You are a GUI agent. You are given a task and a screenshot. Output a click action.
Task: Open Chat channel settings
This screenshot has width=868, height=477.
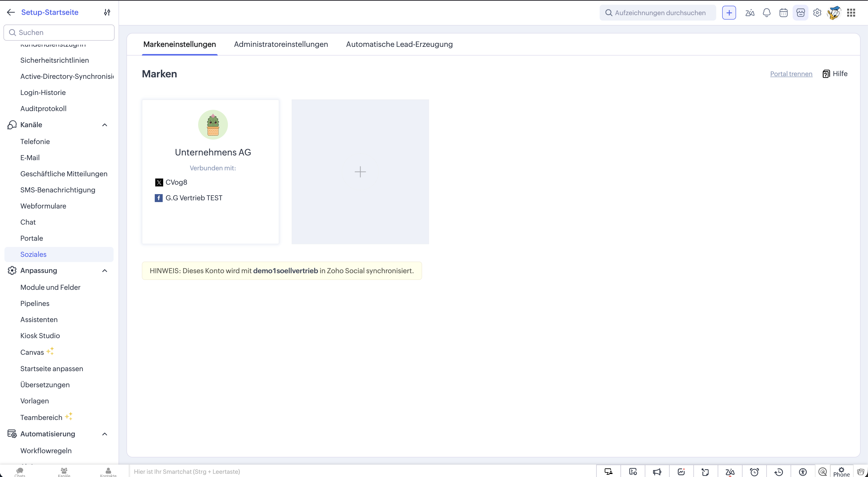[28, 222]
